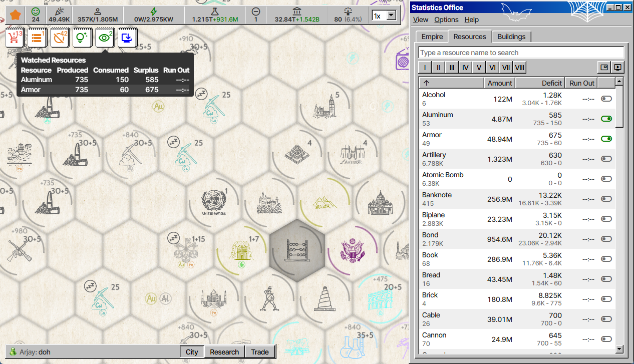Click the orange star icon in top bar

tap(15, 15)
